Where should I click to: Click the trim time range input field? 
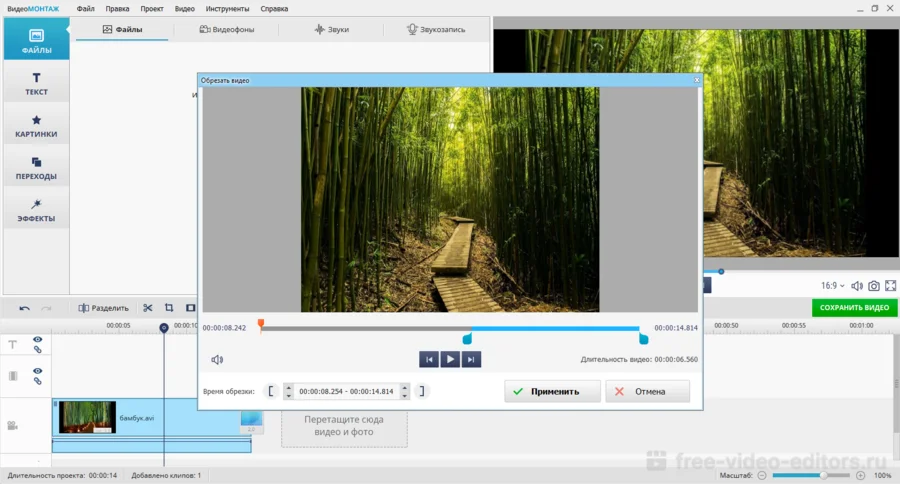coord(346,391)
